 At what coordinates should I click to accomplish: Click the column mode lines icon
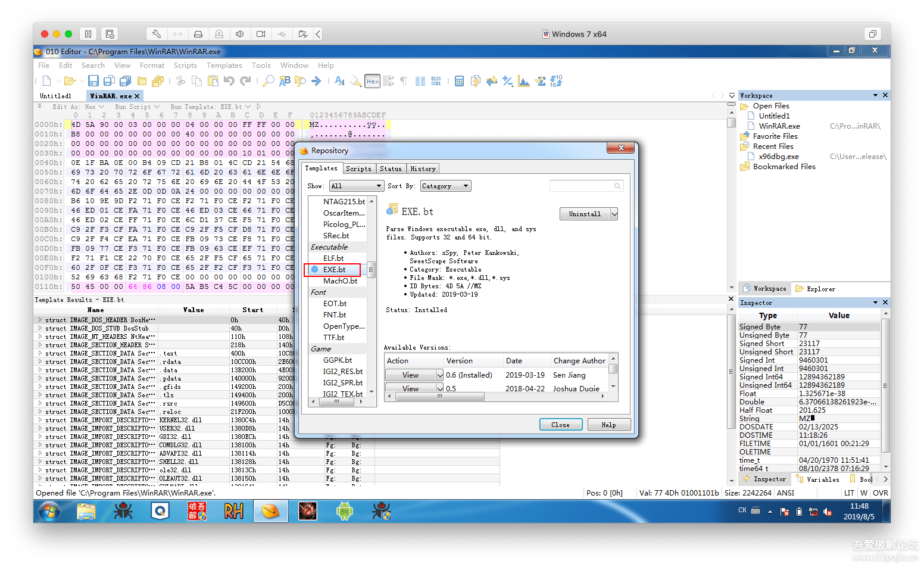point(420,81)
